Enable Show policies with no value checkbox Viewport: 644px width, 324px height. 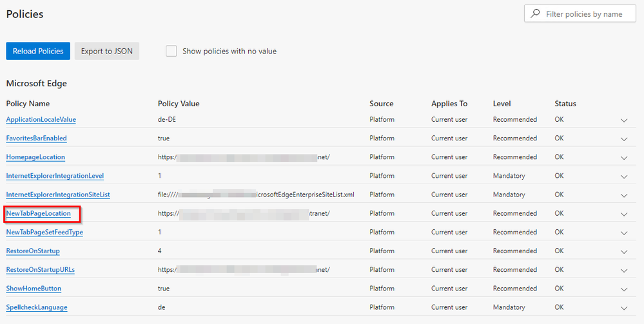171,51
